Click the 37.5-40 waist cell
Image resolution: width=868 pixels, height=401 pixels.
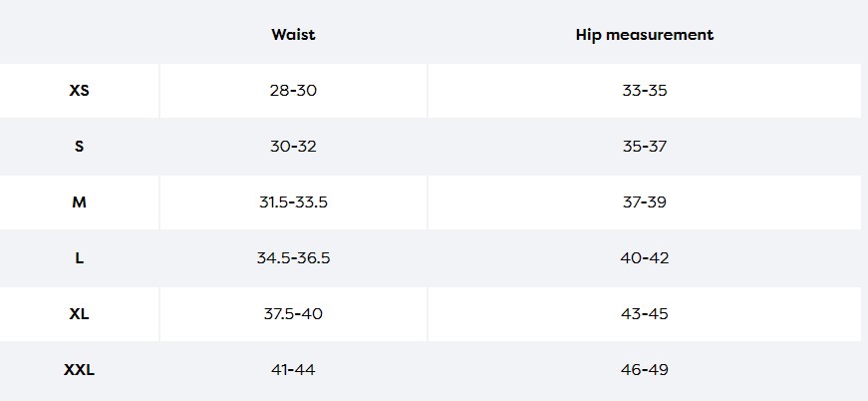(x=293, y=313)
